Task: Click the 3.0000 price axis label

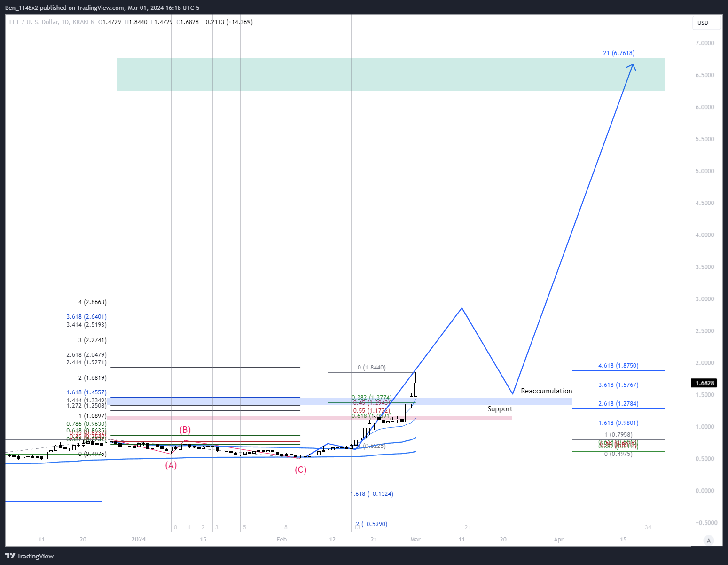Action: [x=705, y=299]
